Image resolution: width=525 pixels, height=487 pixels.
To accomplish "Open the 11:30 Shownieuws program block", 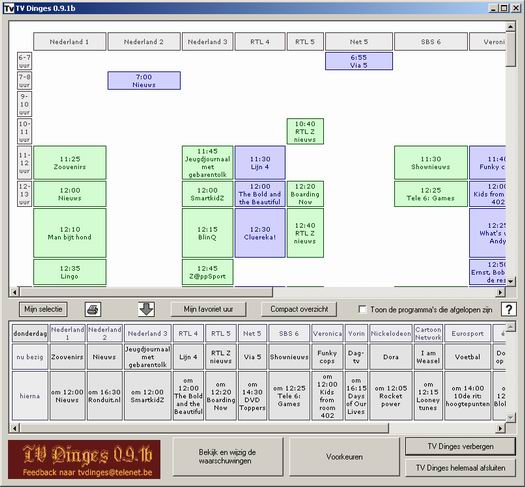I will (x=431, y=162).
